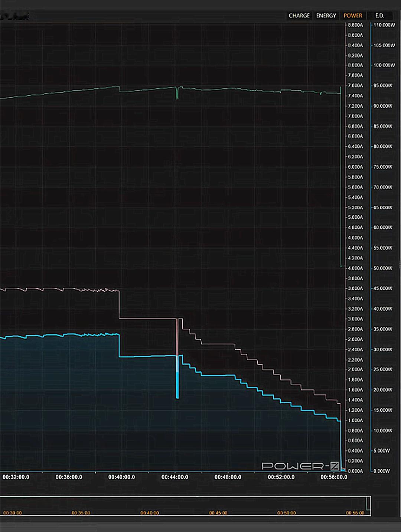401x532 pixels.
Task: Click the 7.600A current axis label
Action: tap(356, 86)
